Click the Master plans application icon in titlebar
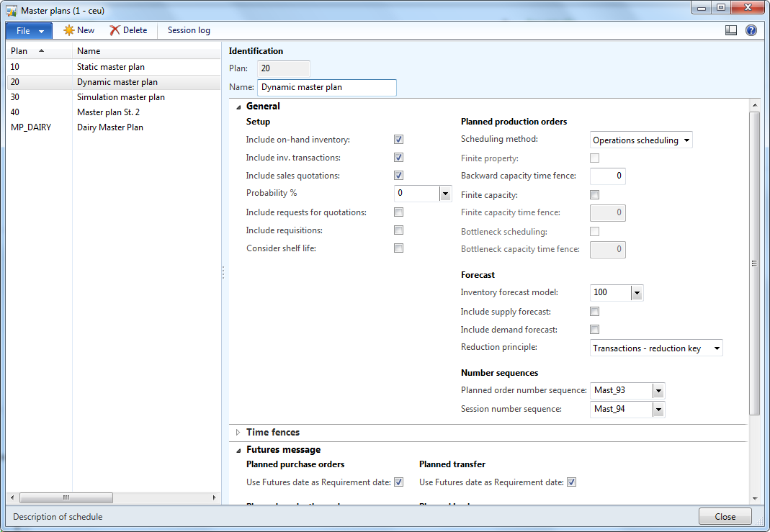This screenshot has height=532, width=770. 11,7
